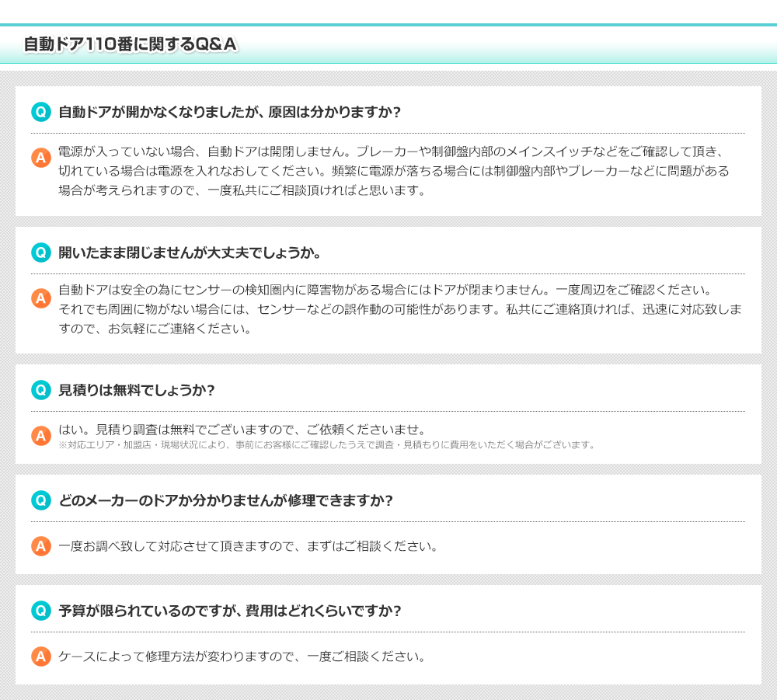
Task: Click the Q icon next to 開いたまま閉じません question
Action: click(41, 252)
